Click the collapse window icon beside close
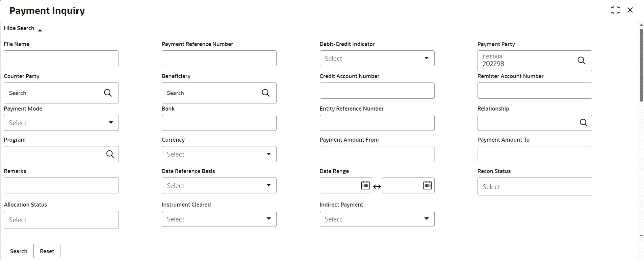Viewport: 644px width, 260px height. click(x=615, y=10)
